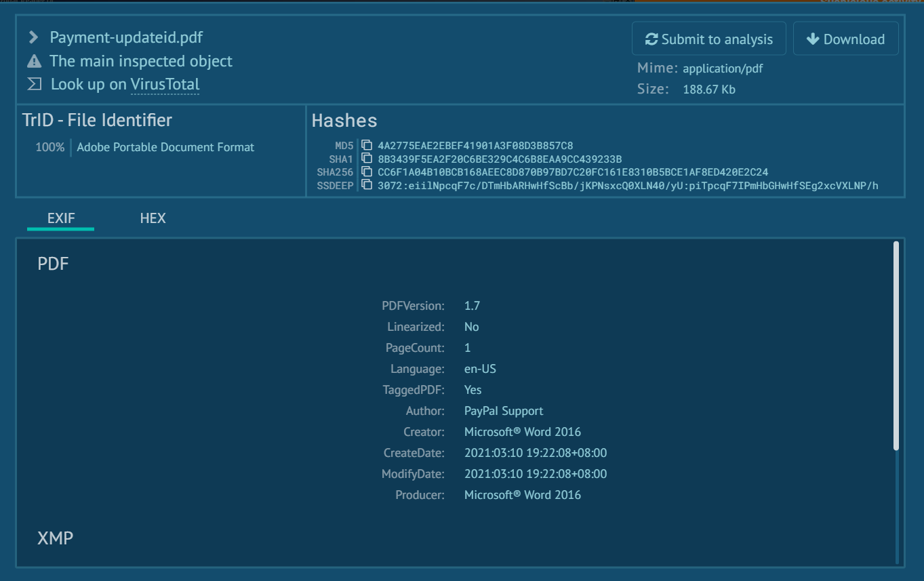924x581 pixels.
Task: Click the Payment-updateid.pdf file name
Action: 126,37
